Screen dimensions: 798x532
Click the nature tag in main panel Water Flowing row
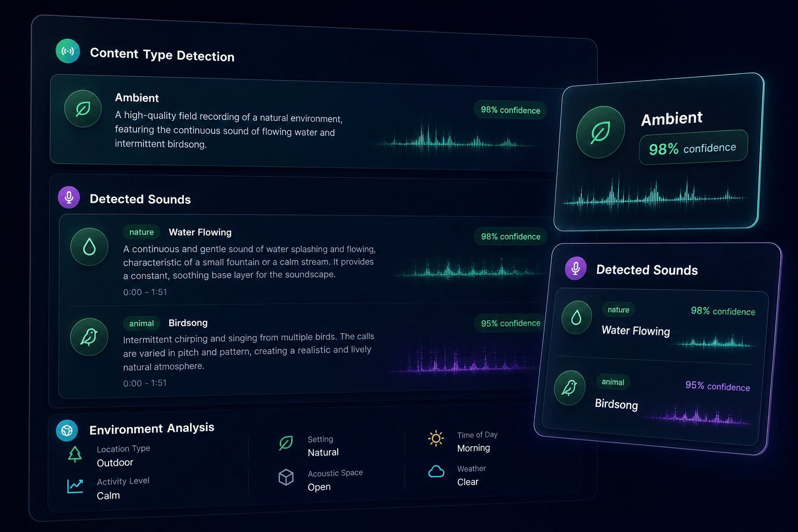tap(141, 232)
